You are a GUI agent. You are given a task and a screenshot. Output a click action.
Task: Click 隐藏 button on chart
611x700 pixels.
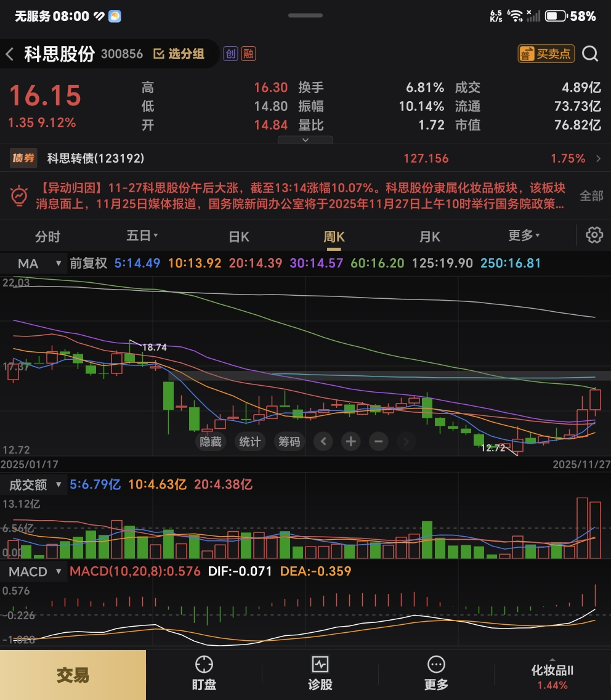[x=211, y=442]
